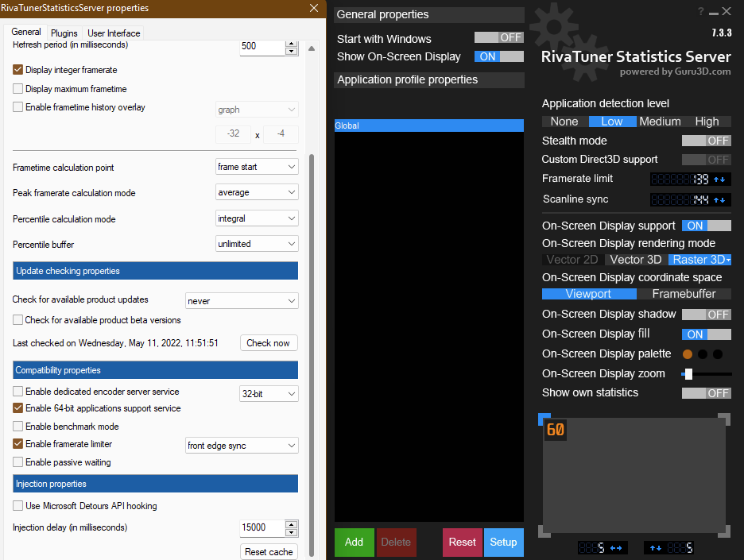
Task: Click the Refresh period value field
Action: (x=262, y=47)
